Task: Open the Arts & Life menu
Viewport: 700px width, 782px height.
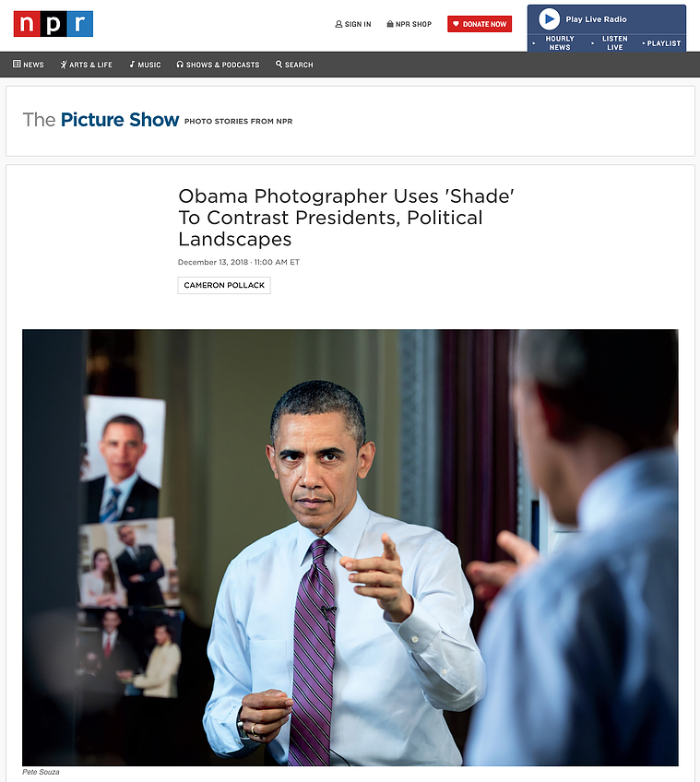Action: (x=87, y=65)
